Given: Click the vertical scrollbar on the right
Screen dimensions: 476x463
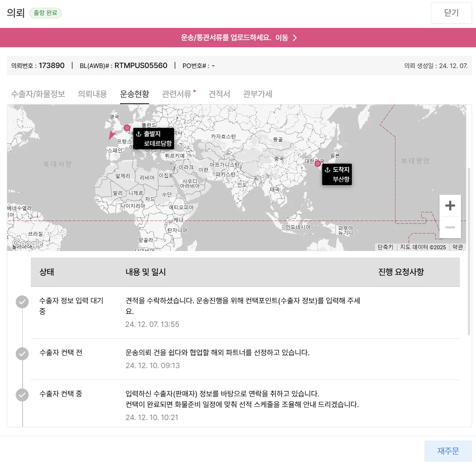Looking at the screenshot, I should tap(469, 251).
